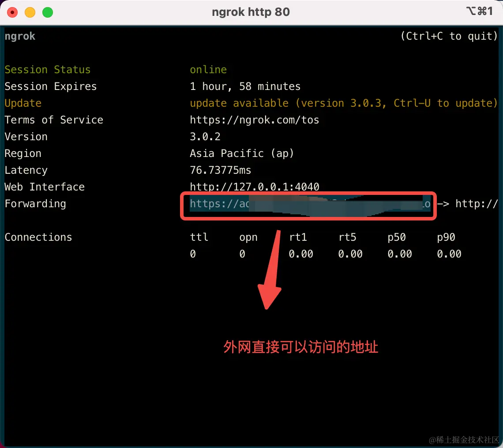Image resolution: width=503 pixels, height=448 pixels.
Task: Click the '-> http://' forwarding target text
Action: coord(468,204)
